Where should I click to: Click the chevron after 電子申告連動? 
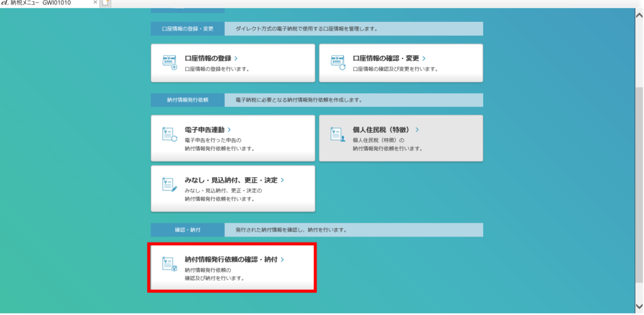pyautogui.click(x=229, y=130)
